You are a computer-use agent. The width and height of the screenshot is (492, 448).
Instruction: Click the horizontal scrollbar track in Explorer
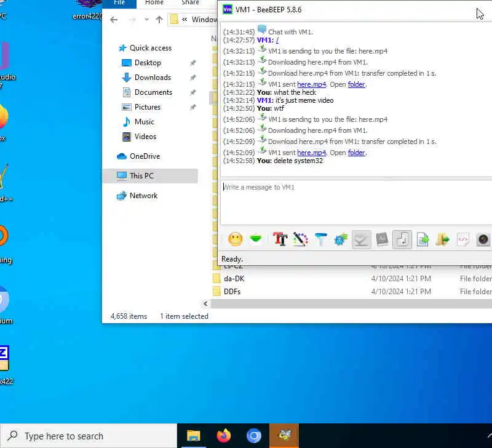click(x=351, y=304)
